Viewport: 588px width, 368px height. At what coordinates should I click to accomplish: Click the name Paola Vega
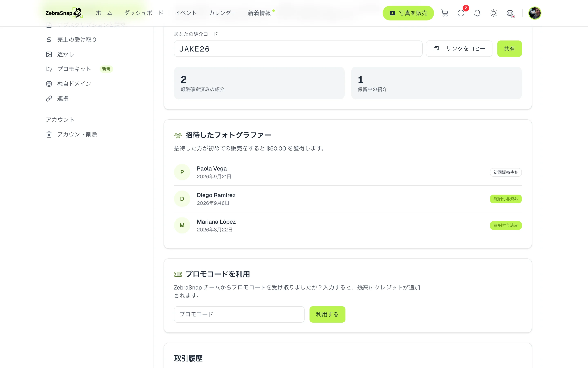coord(212,168)
